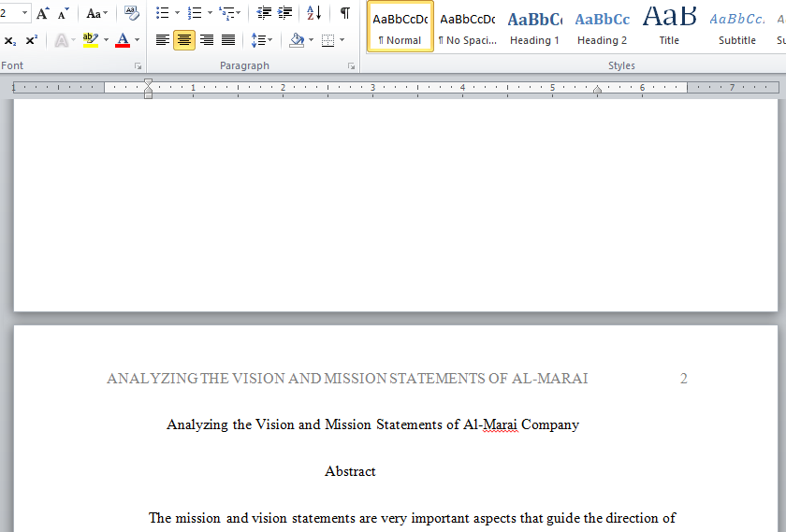
Task: Click the Clear Formatting icon
Action: [132, 13]
